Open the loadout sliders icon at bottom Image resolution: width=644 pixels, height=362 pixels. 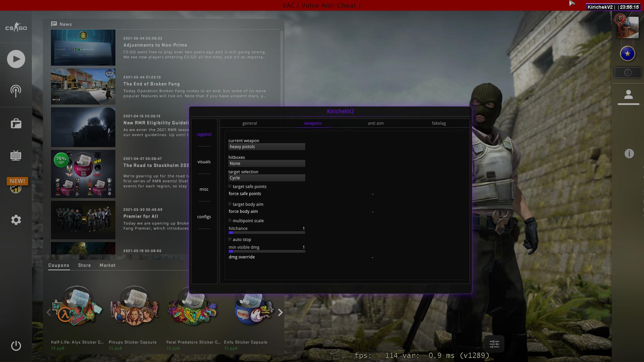494,344
